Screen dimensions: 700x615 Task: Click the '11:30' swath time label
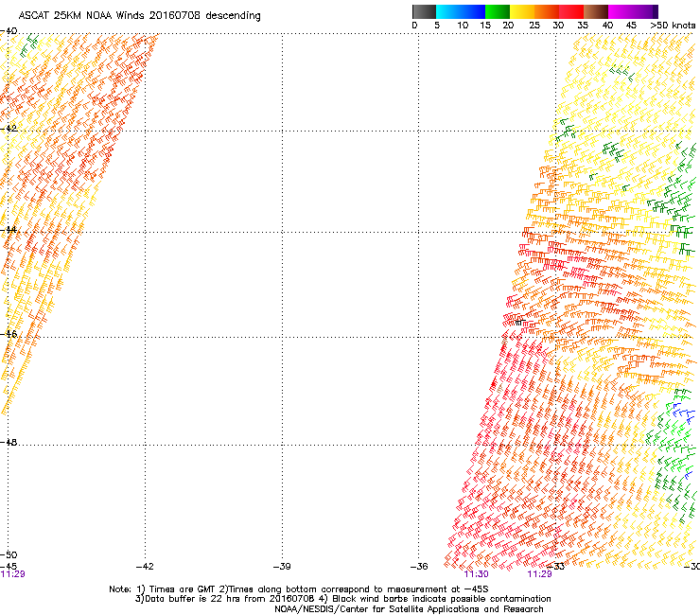[x=477, y=574]
